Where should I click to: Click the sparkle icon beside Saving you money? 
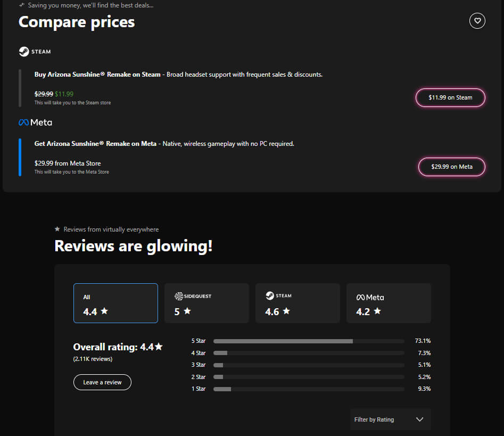point(22,5)
